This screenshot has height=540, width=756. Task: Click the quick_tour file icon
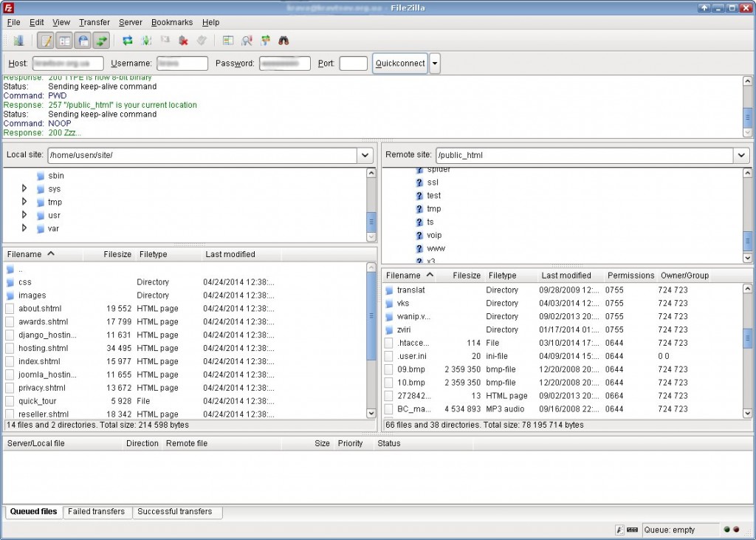click(10, 401)
